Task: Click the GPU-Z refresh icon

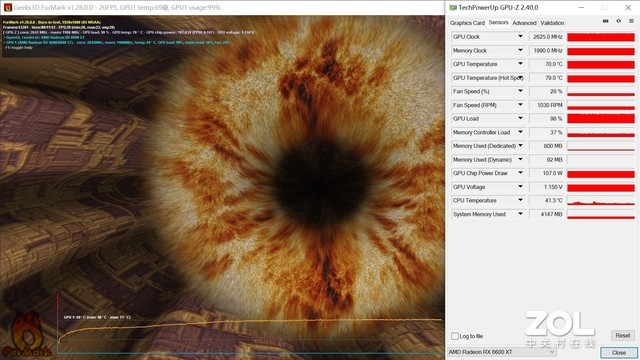Action: (x=618, y=21)
